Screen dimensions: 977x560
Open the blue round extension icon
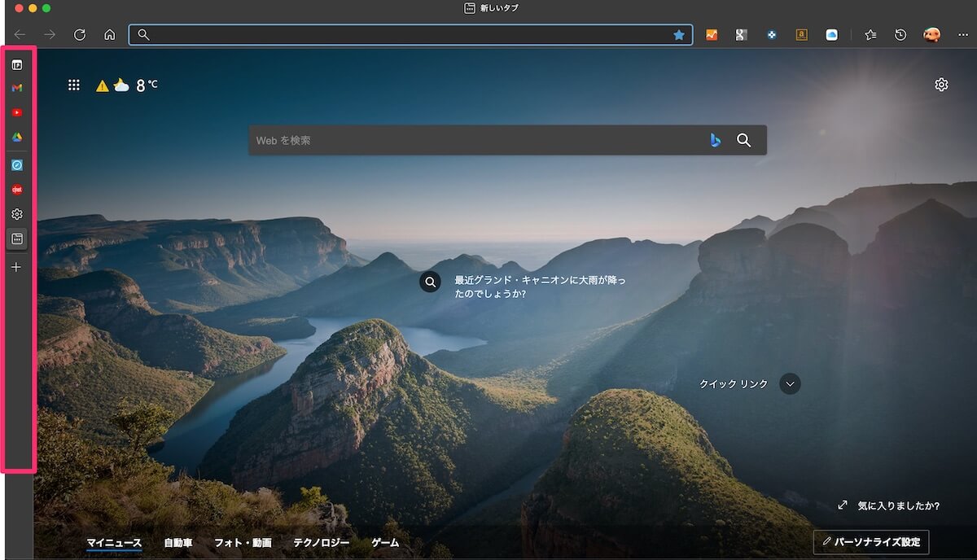772,35
